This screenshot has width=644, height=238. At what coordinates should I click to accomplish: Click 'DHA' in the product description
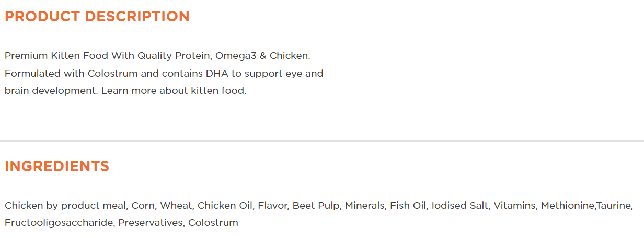(x=218, y=73)
